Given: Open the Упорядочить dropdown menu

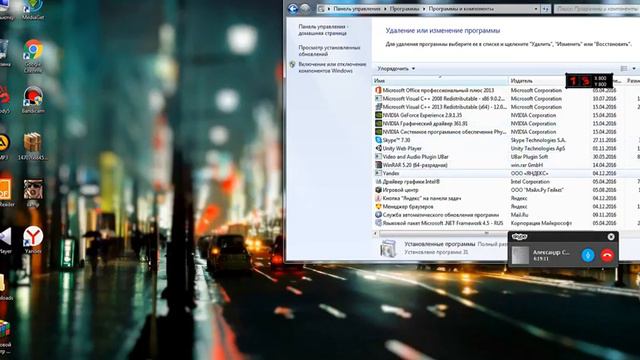Looking at the screenshot, I should tap(396, 69).
